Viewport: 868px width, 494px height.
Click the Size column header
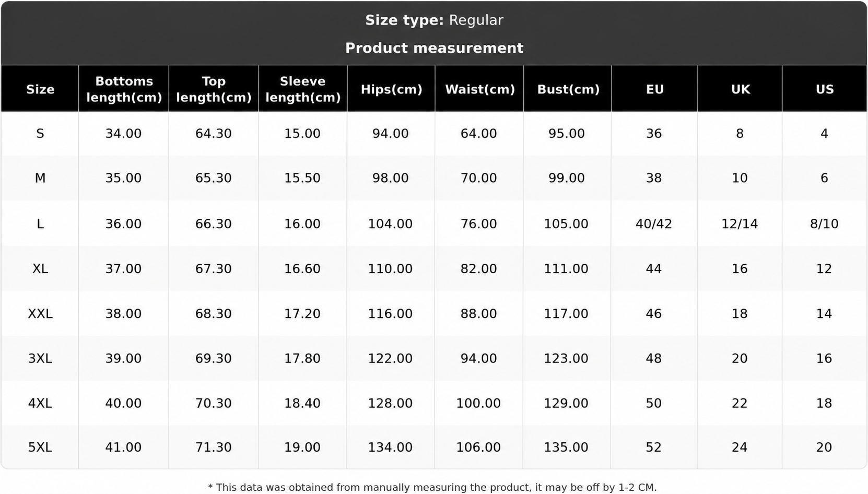click(40, 89)
